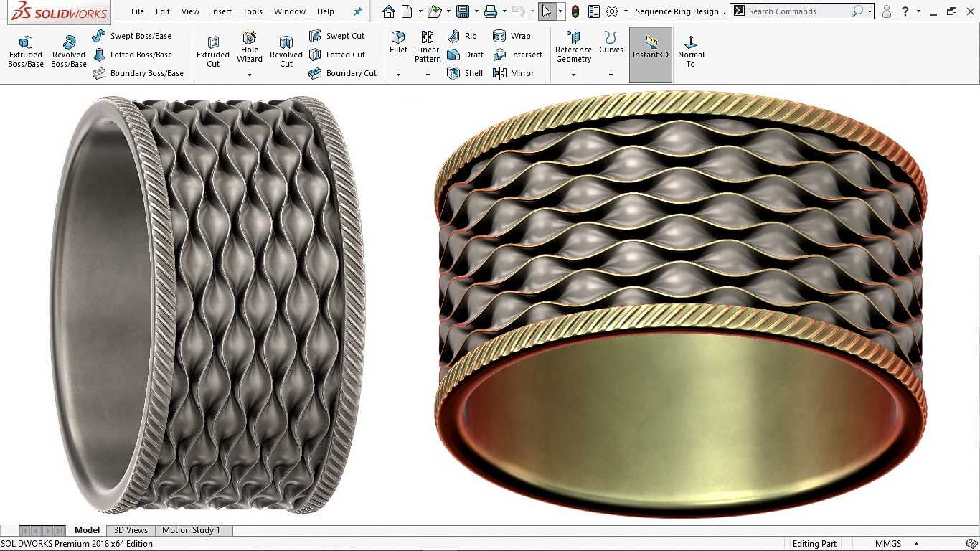
Task: Select the Rib feature
Action: point(463,36)
